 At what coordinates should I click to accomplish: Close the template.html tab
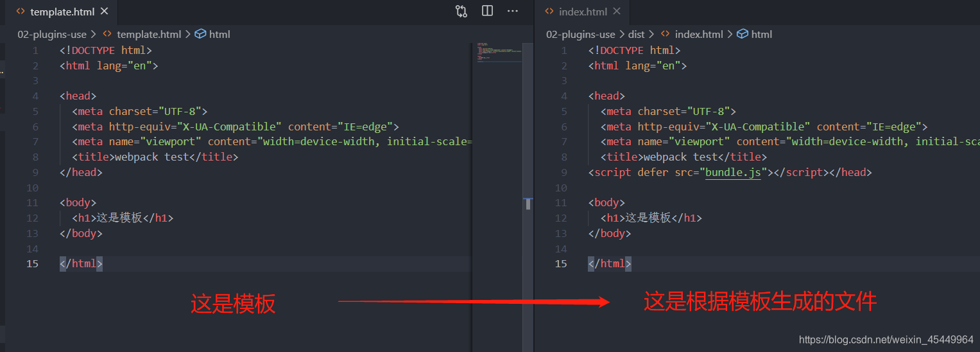click(105, 12)
